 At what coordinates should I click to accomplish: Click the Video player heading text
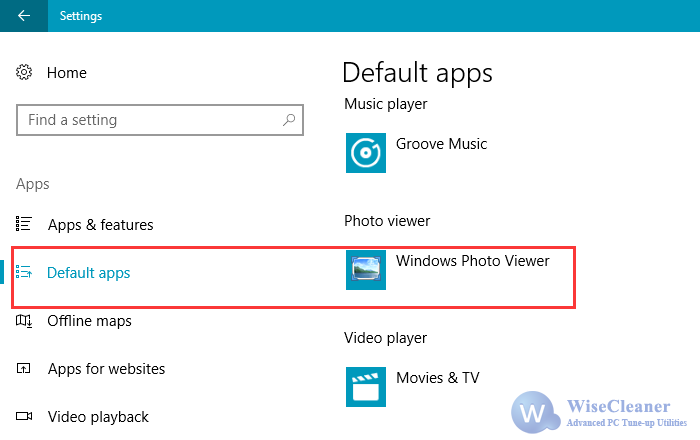tap(385, 338)
